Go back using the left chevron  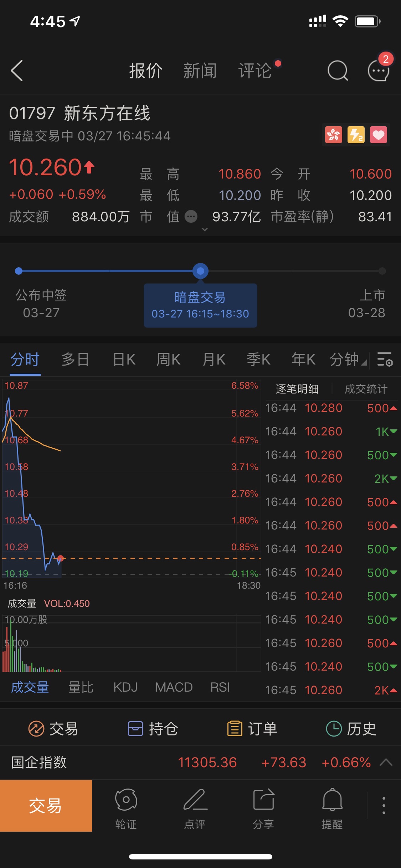[x=17, y=71]
